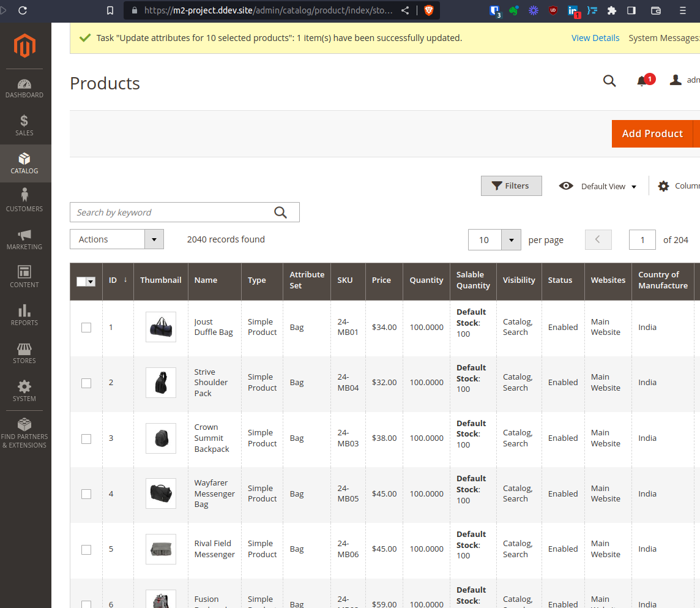Open the Stores sidebar icon

(x=24, y=349)
